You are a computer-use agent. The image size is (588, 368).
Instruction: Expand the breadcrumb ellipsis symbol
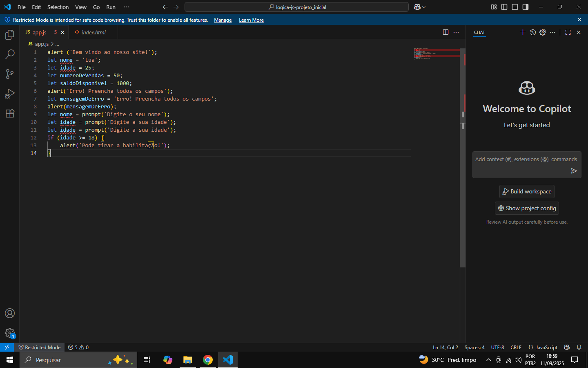coord(57,44)
